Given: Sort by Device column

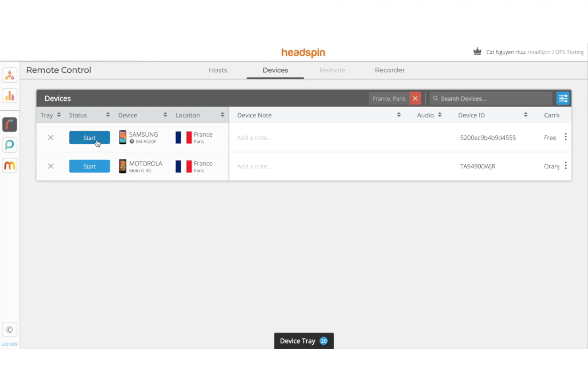Looking at the screenshot, I should point(165,115).
